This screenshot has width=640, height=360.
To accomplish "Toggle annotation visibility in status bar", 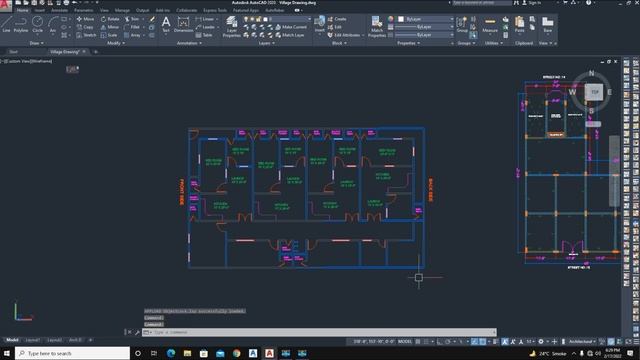I will tap(505, 342).
